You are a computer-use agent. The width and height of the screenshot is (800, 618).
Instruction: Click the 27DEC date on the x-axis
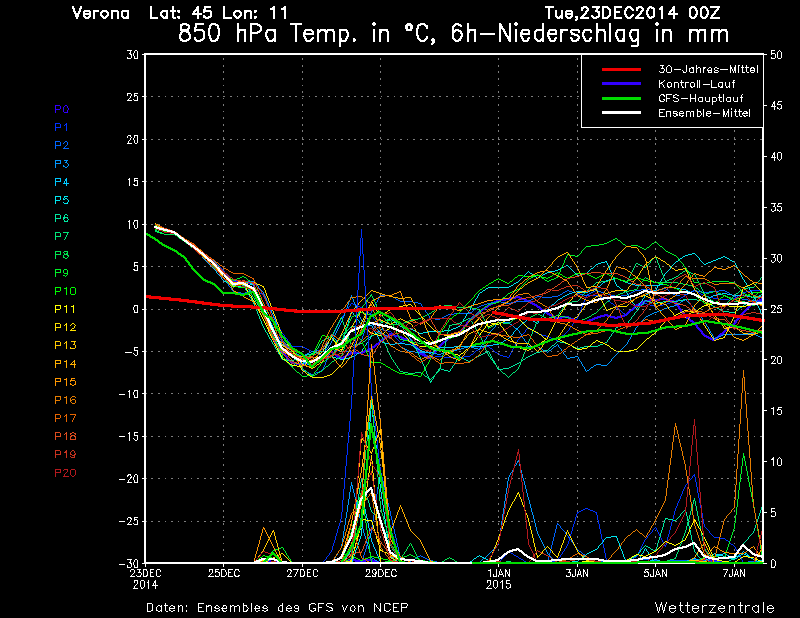coord(302,573)
